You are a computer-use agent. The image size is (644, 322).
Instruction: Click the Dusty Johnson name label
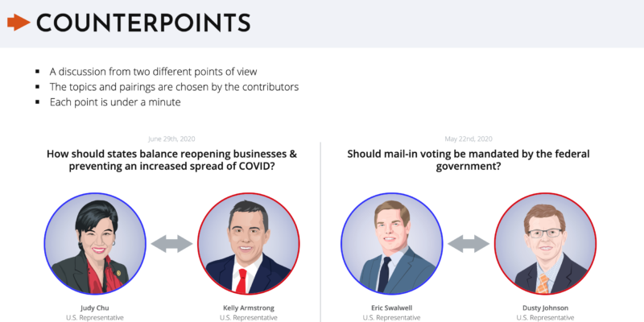(545, 307)
